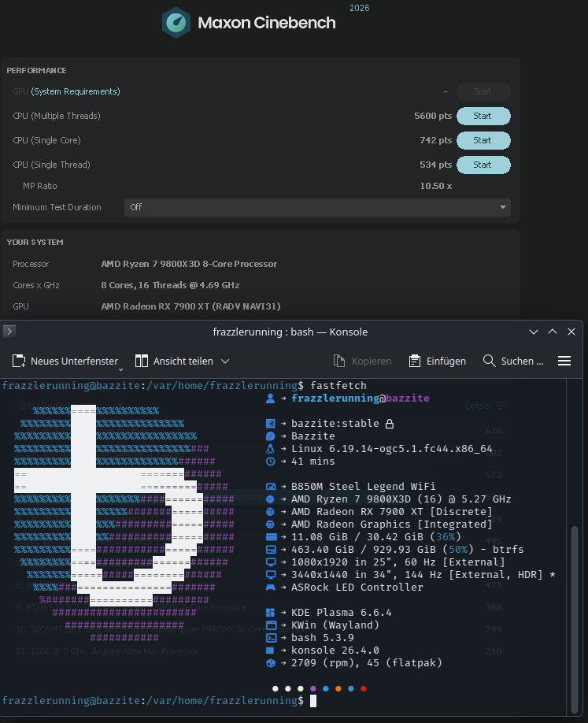The image size is (588, 723).
Task: Open the Neues Unterfenster dropdown arrow
Action: pos(120,369)
